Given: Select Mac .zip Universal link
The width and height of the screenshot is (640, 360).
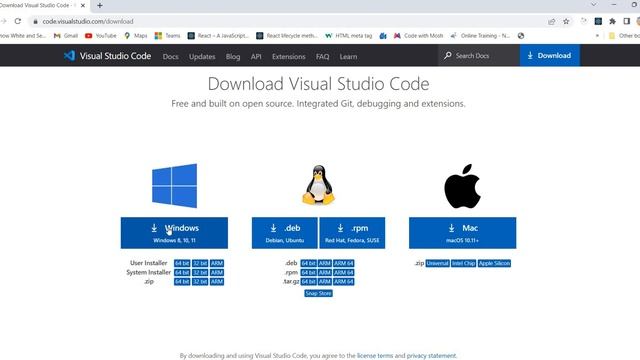Looking at the screenshot, I should coord(438,263).
